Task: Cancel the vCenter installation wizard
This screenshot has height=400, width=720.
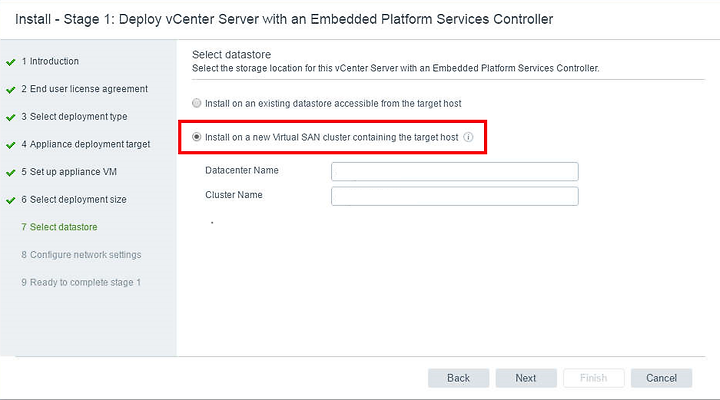Action: point(661,378)
